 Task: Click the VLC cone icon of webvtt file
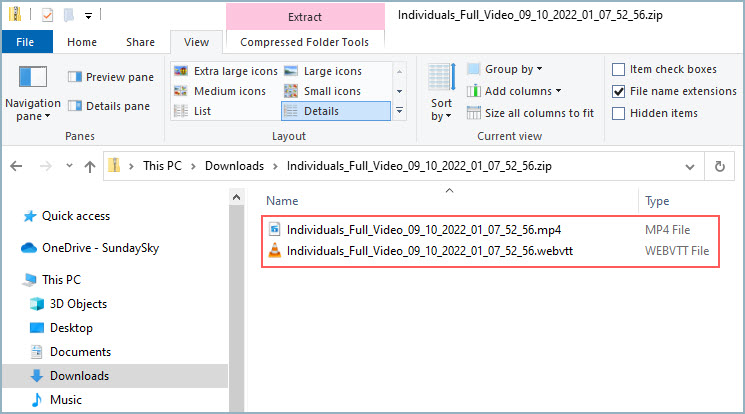tap(275, 250)
